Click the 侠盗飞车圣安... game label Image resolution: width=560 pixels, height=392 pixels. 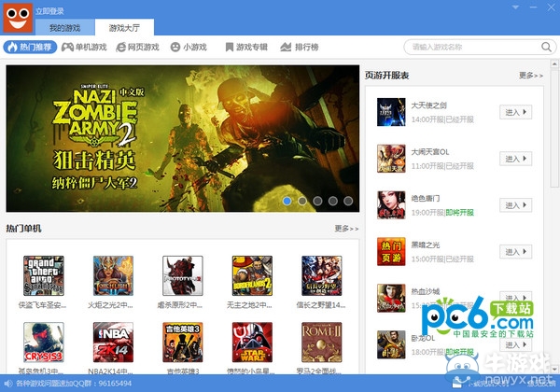click(x=43, y=305)
